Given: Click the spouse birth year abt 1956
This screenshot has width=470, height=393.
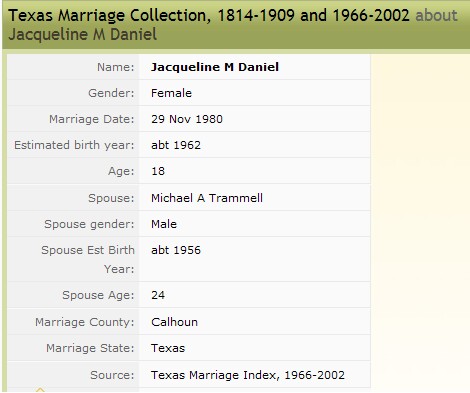Looking at the screenshot, I should (176, 250).
